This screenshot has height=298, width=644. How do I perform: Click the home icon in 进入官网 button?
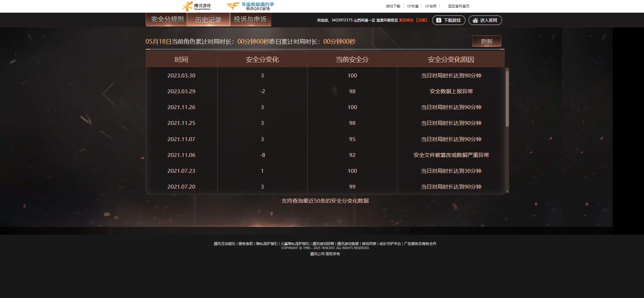pos(475,20)
